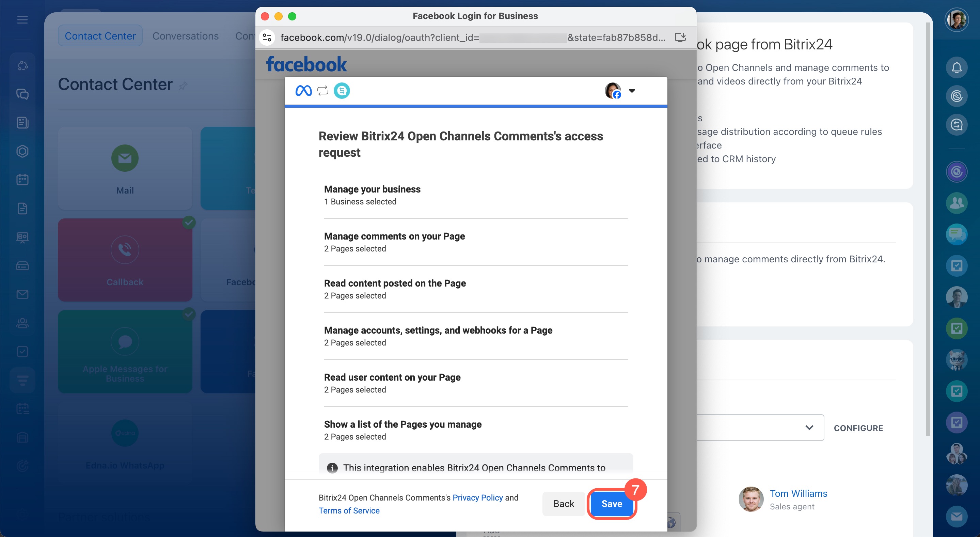980x537 pixels.
Task: Click the user avatar at top right
Action: [956, 20]
